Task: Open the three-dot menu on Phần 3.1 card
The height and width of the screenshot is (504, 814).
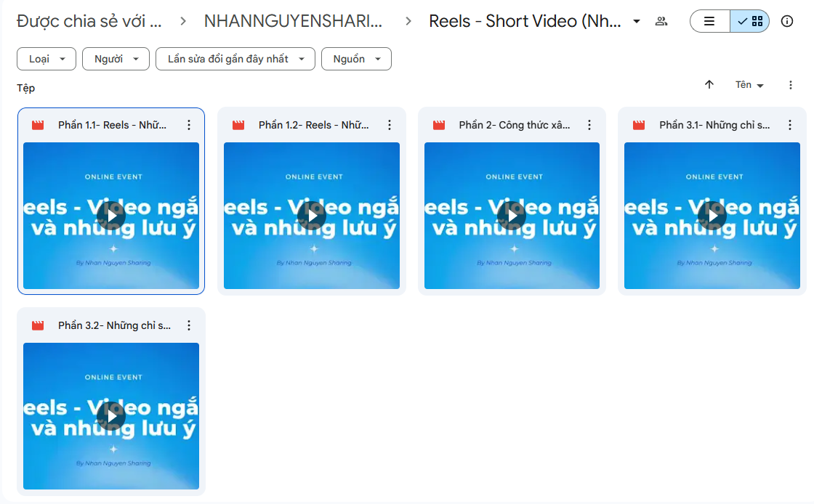Action: tap(790, 124)
